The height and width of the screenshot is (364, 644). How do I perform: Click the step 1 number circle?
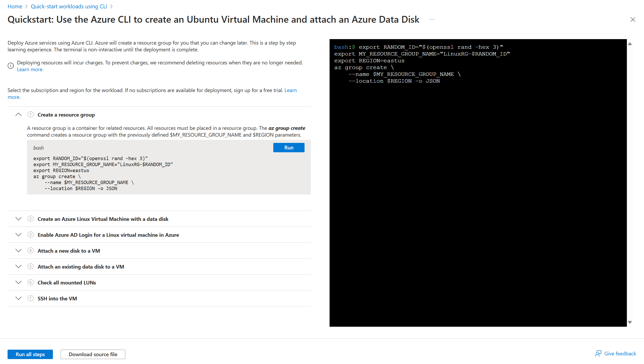[x=30, y=114]
